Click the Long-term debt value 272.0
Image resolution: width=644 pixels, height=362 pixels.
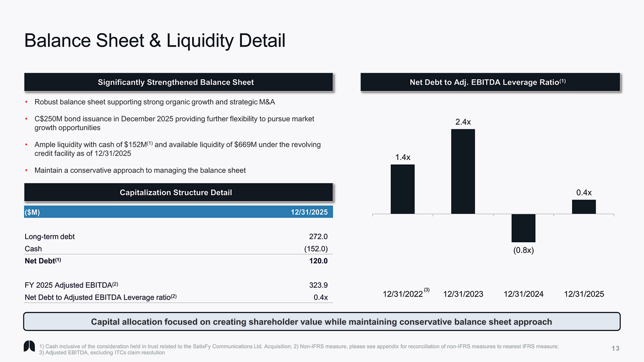click(x=318, y=237)
